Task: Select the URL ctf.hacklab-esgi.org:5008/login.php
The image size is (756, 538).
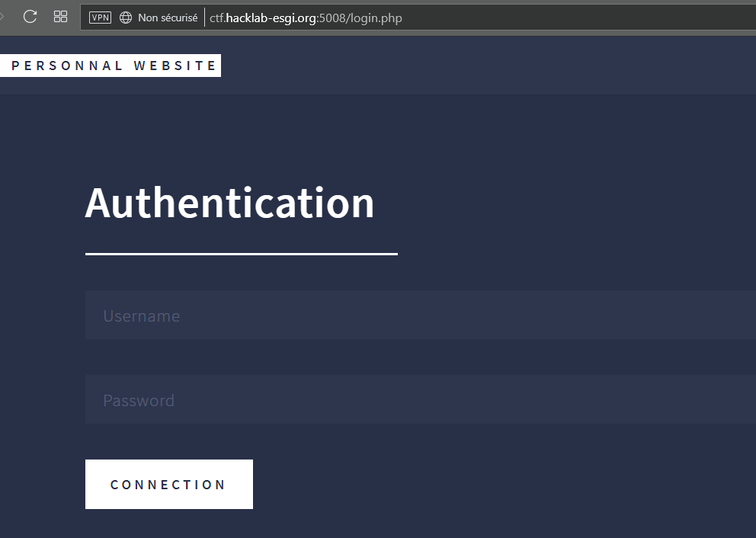Action: point(306,18)
